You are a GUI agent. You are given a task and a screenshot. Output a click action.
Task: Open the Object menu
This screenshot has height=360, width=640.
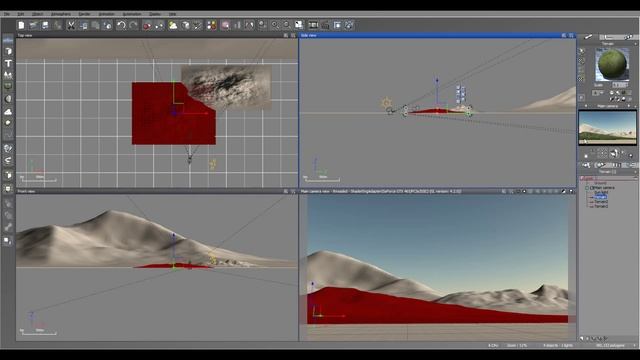click(x=37, y=14)
